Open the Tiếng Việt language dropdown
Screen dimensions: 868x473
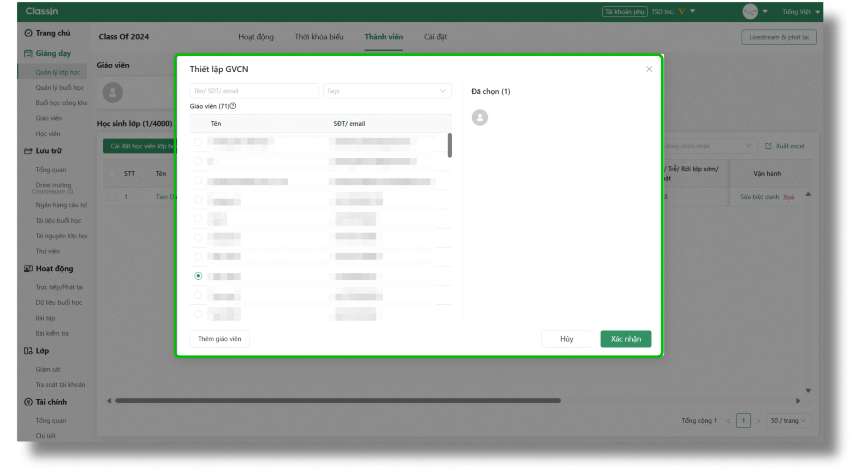801,12
